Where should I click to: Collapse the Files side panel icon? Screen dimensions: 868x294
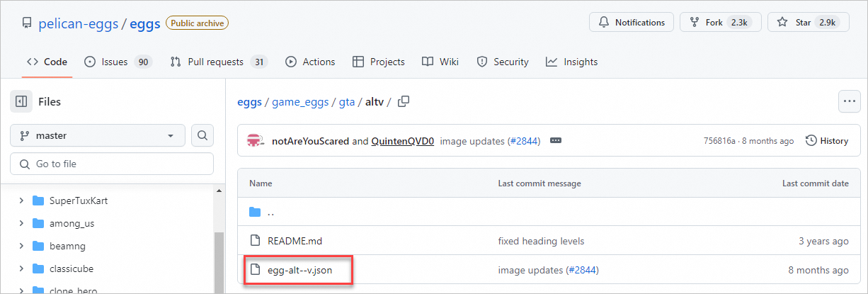21,101
